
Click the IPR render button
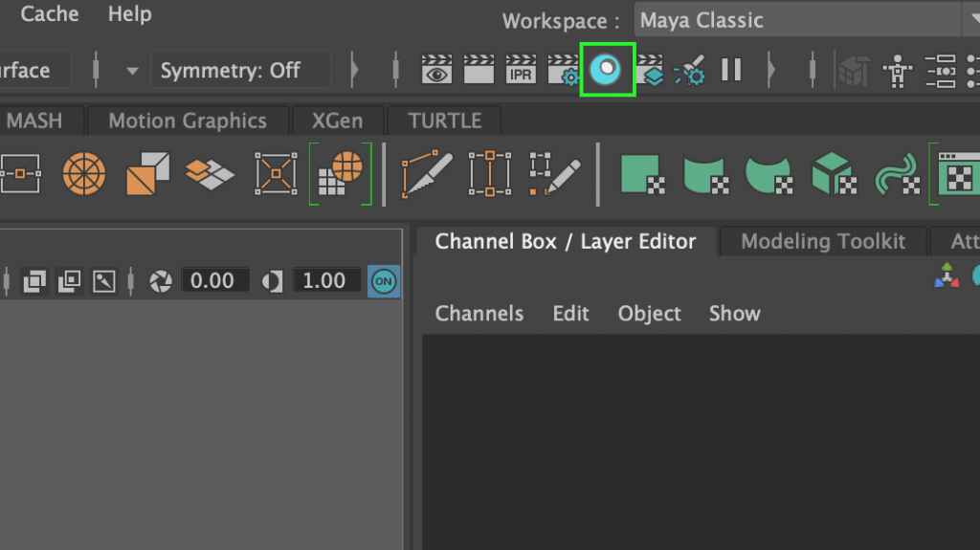tap(521, 70)
